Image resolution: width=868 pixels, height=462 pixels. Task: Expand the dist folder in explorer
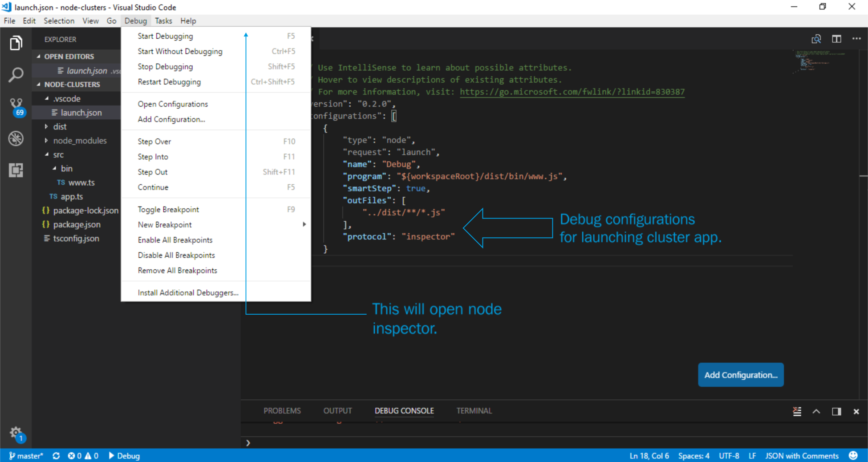(x=60, y=127)
